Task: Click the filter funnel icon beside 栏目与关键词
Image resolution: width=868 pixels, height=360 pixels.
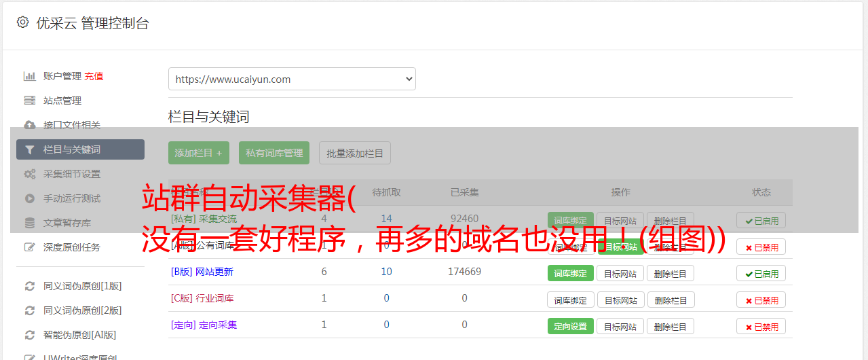Action: coord(30,149)
